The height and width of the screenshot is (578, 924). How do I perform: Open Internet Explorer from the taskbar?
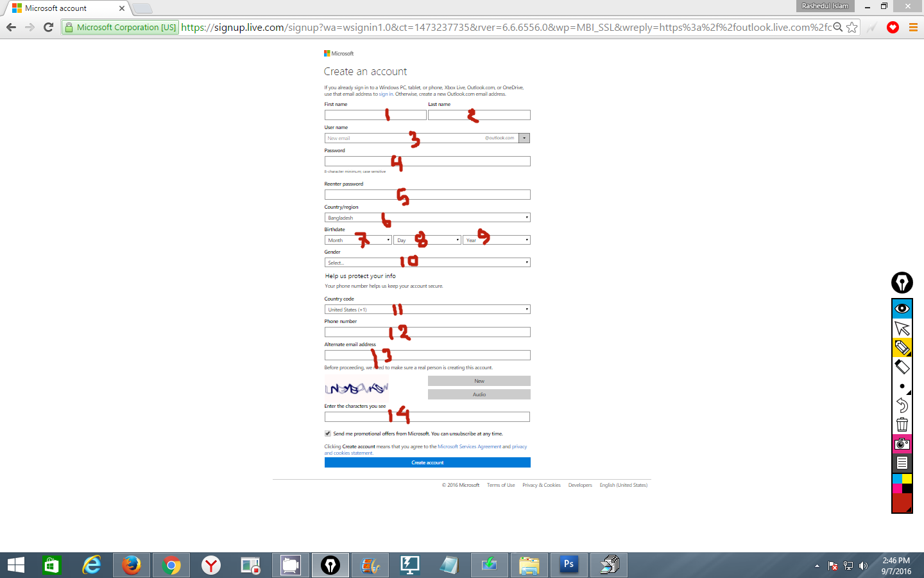pyautogui.click(x=92, y=565)
